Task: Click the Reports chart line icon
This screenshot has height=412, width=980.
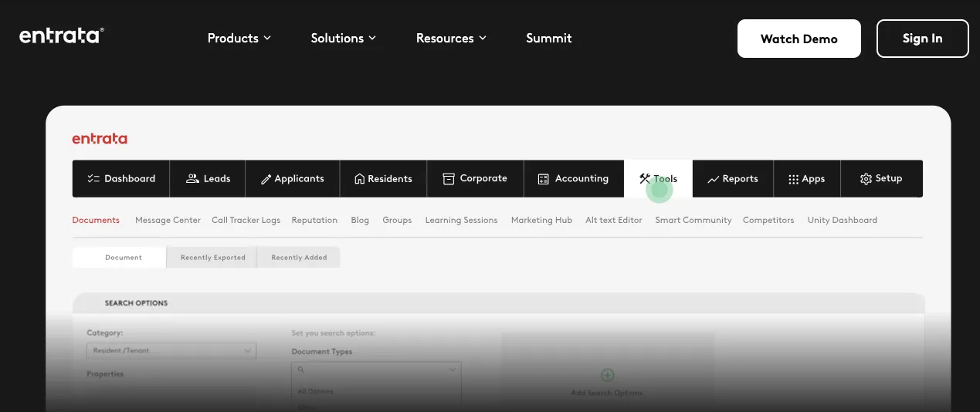Action: (713, 179)
